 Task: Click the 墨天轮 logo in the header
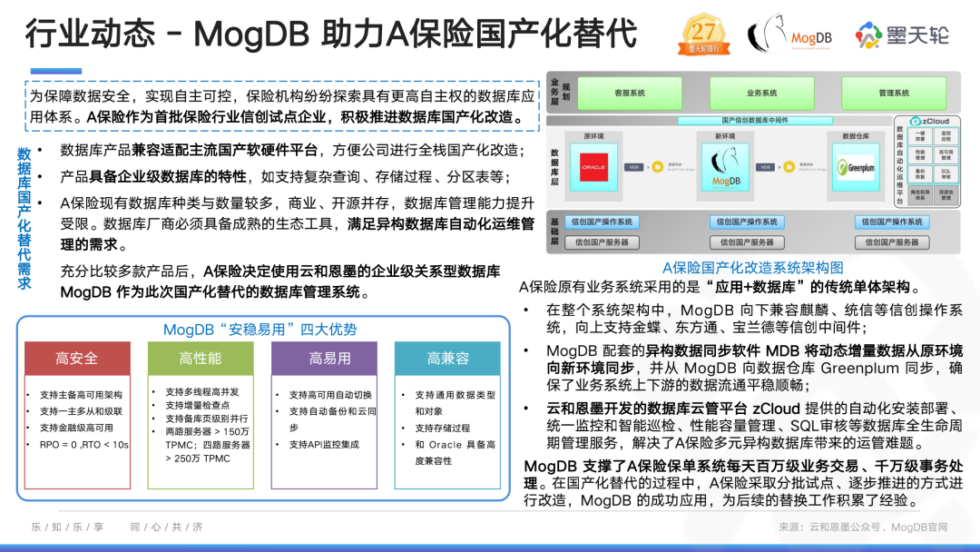tap(902, 35)
